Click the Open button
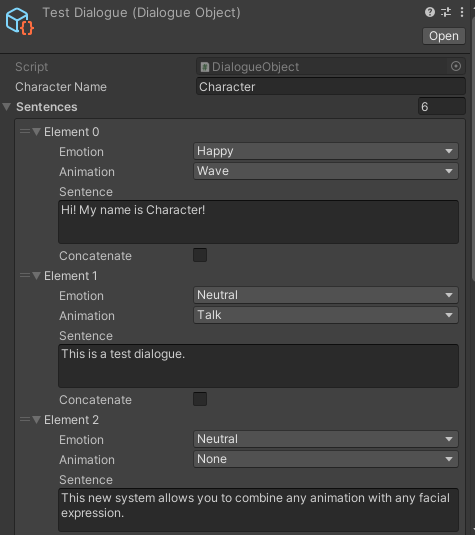 click(444, 36)
